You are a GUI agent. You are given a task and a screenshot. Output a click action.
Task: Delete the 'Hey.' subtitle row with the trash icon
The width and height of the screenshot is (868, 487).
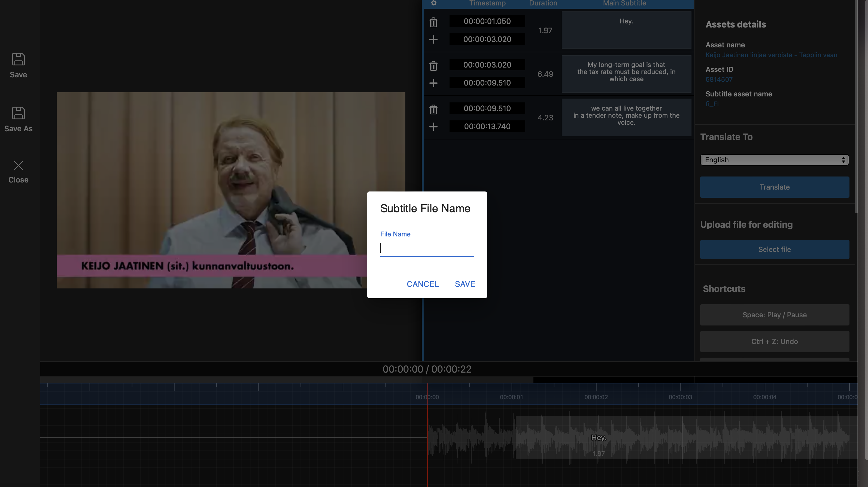tap(433, 22)
